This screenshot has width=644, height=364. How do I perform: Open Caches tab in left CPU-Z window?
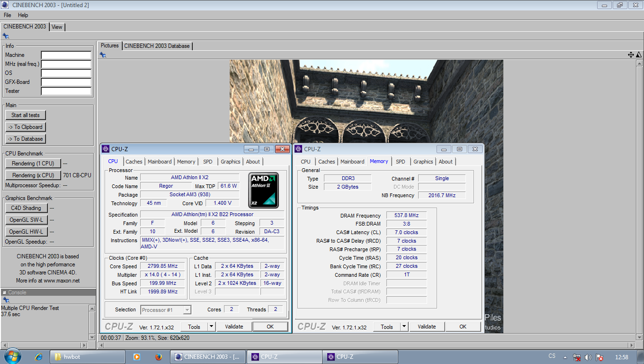134,162
